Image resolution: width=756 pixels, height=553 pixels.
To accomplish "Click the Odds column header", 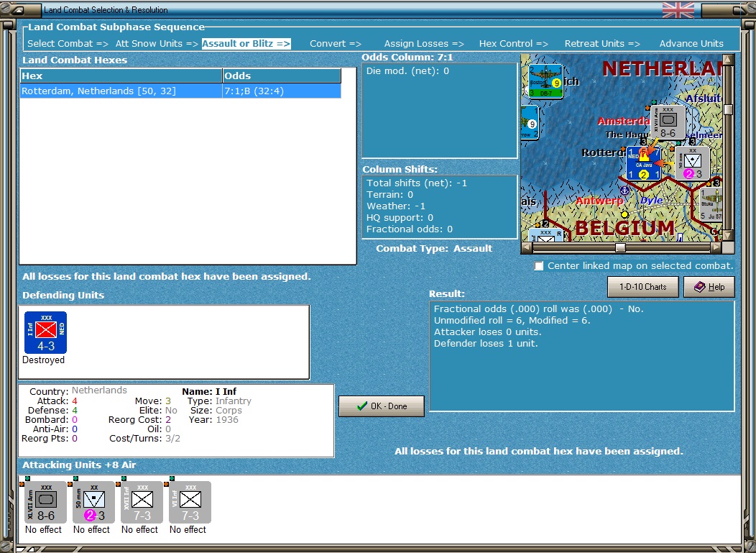I will tap(282, 76).
